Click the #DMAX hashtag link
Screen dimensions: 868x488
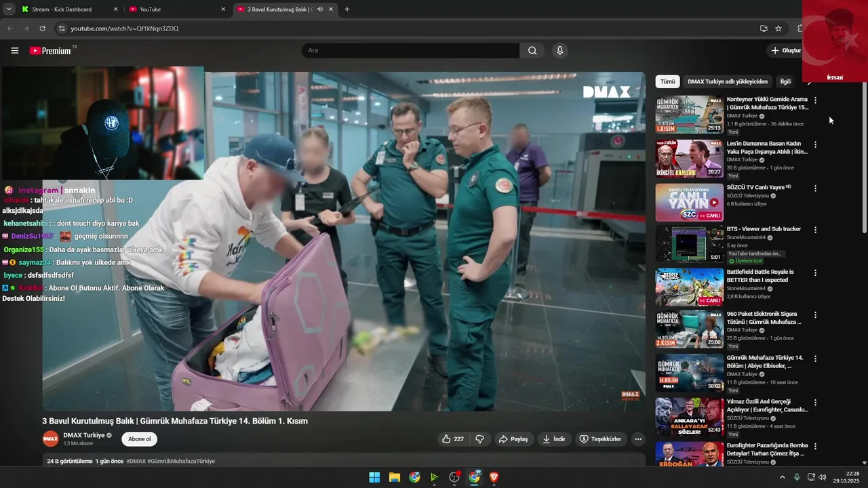136,461
